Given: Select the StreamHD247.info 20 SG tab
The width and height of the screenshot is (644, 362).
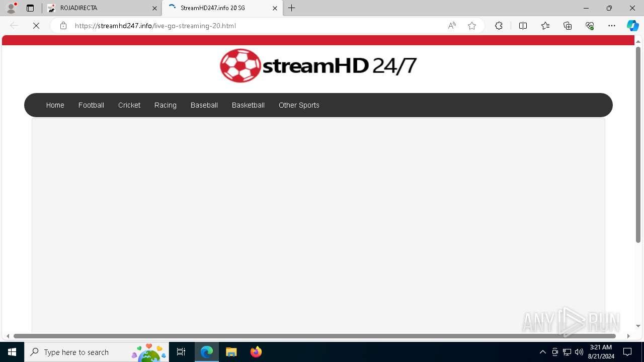Looking at the screenshot, I should pos(221,8).
